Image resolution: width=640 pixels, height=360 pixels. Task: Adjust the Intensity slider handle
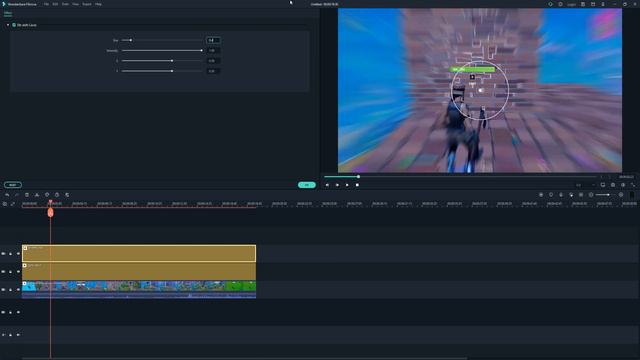point(202,50)
